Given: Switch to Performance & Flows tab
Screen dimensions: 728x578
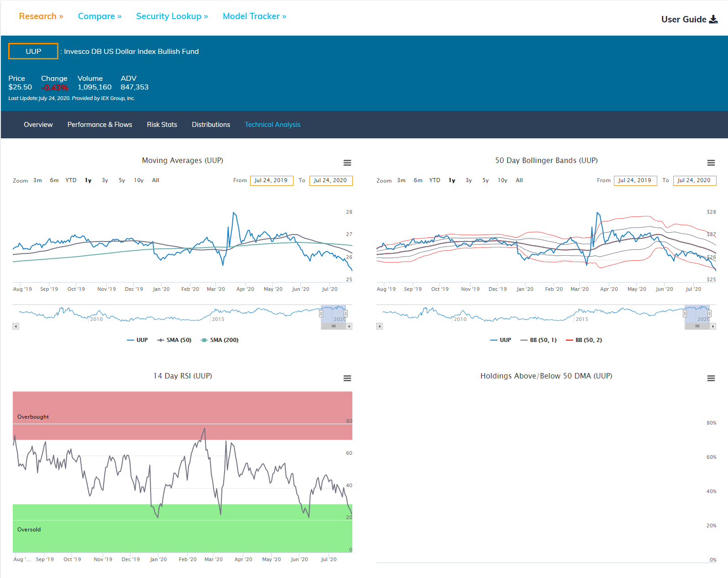Looking at the screenshot, I should [x=100, y=125].
